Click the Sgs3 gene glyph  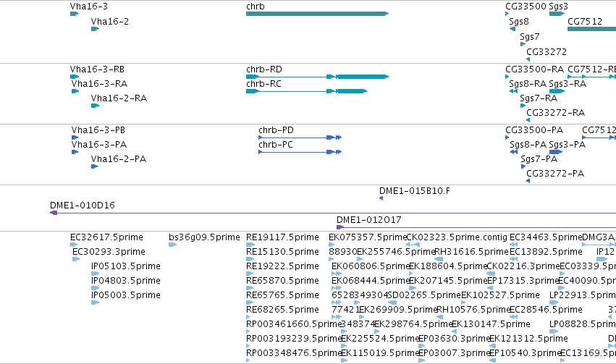pos(557,14)
